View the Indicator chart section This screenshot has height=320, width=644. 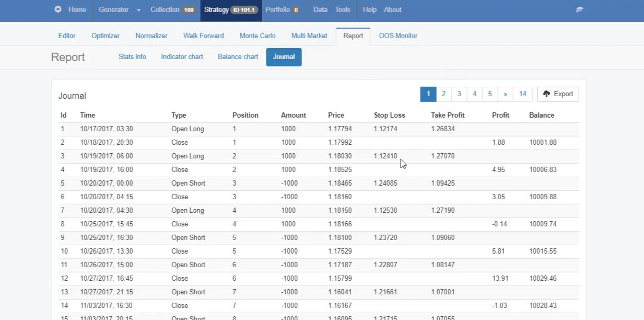pyautogui.click(x=182, y=56)
